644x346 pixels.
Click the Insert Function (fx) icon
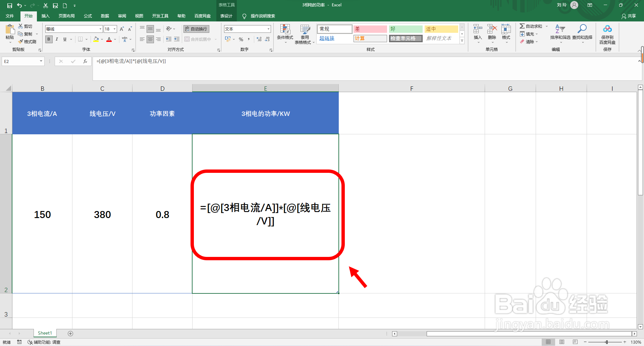86,61
